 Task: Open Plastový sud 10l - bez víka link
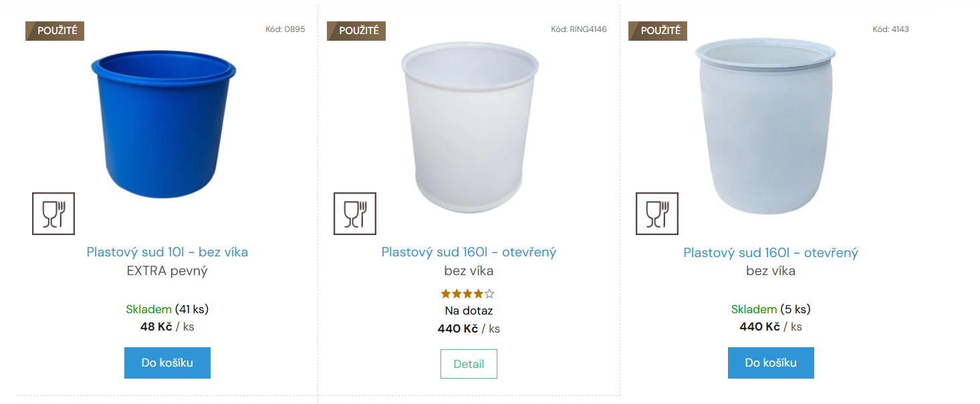tap(167, 252)
